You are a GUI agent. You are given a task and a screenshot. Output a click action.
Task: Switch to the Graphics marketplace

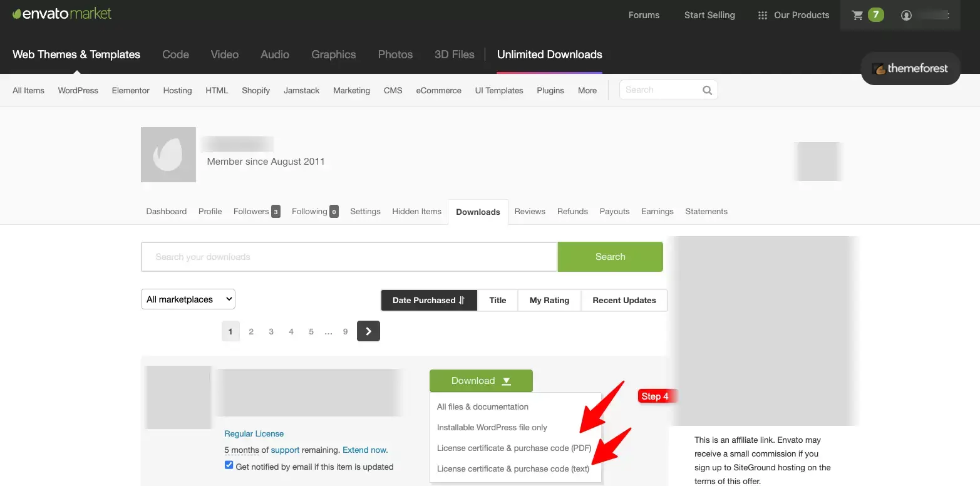click(334, 54)
